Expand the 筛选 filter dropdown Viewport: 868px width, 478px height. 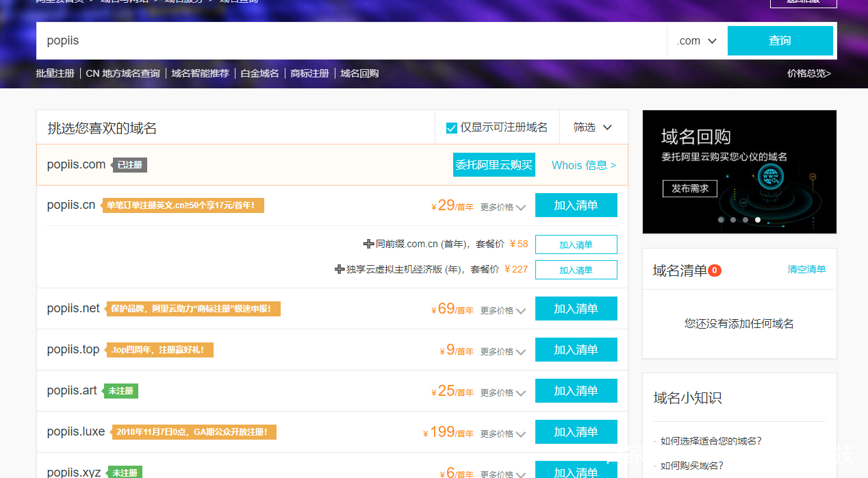click(593, 127)
